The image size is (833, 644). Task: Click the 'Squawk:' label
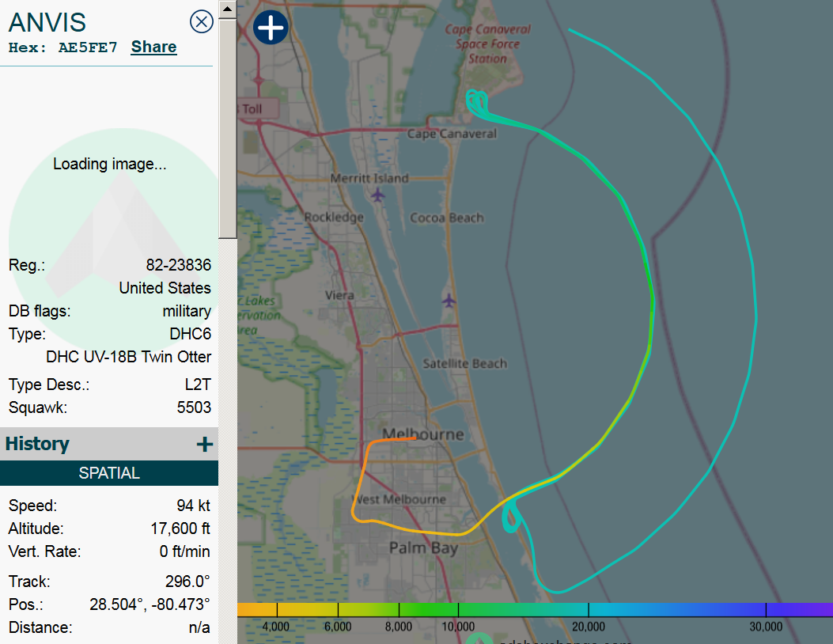pos(38,407)
